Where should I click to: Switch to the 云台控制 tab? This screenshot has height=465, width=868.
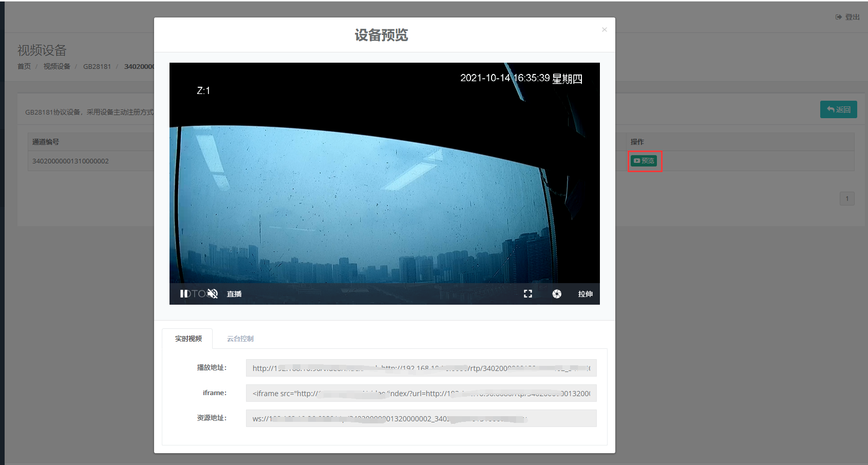click(240, 339)
